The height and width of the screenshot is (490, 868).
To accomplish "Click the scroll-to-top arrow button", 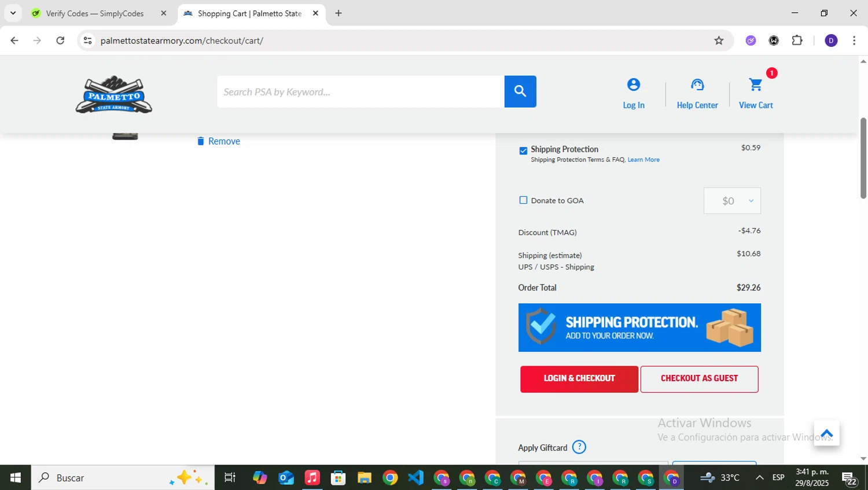I will coord(826,433).
